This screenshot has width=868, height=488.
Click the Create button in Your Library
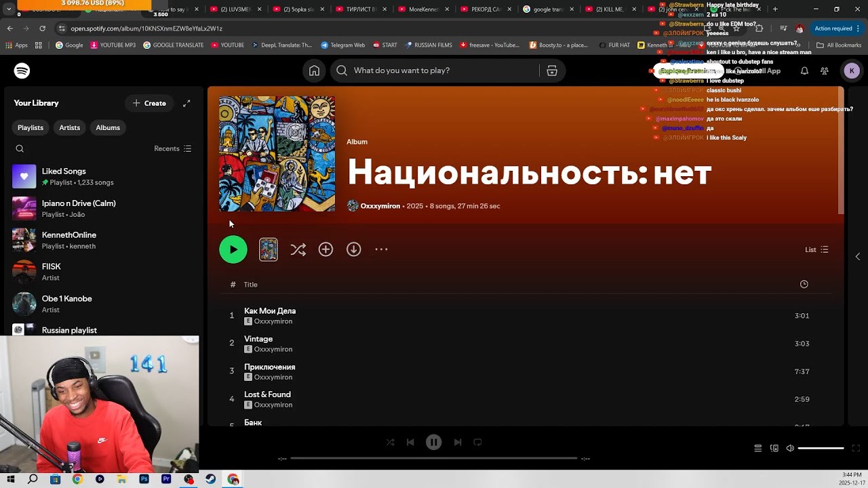pyautogui.click(x=149, y=103)
